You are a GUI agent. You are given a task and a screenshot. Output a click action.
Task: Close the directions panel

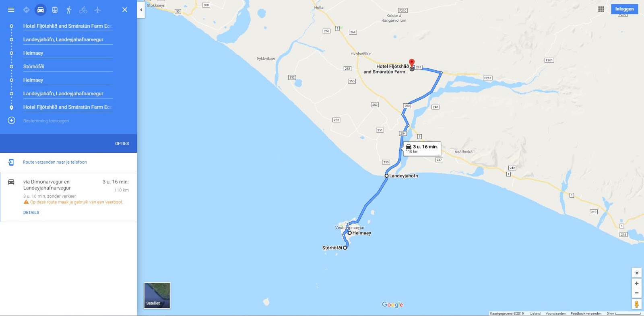click(x=125, y=10)
